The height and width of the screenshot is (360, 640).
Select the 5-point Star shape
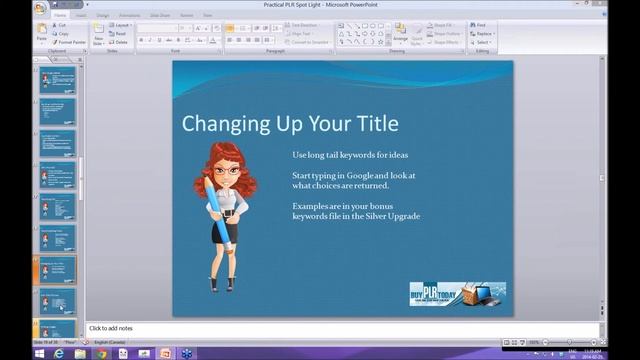click(380, 42)
